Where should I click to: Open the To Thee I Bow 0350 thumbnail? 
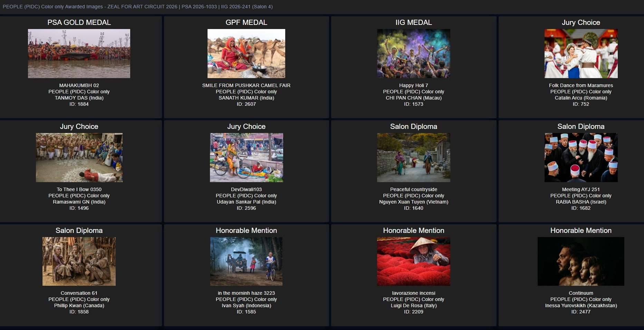coord(79,158)
